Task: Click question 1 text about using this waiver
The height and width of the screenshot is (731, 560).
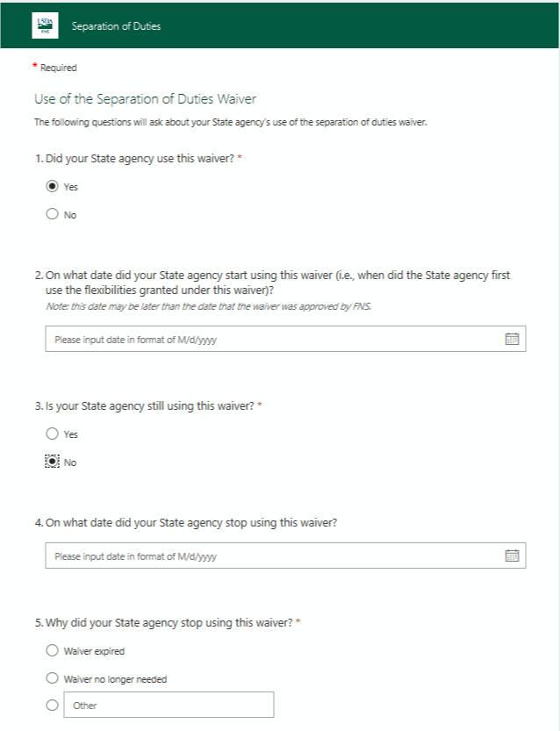Action: click(x=136, y=158)
